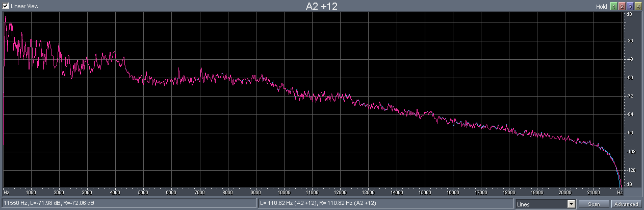Viewport: 644px width, 210px height.
Task: Click the 5000 Hz axis label
Action: (143, 193)
